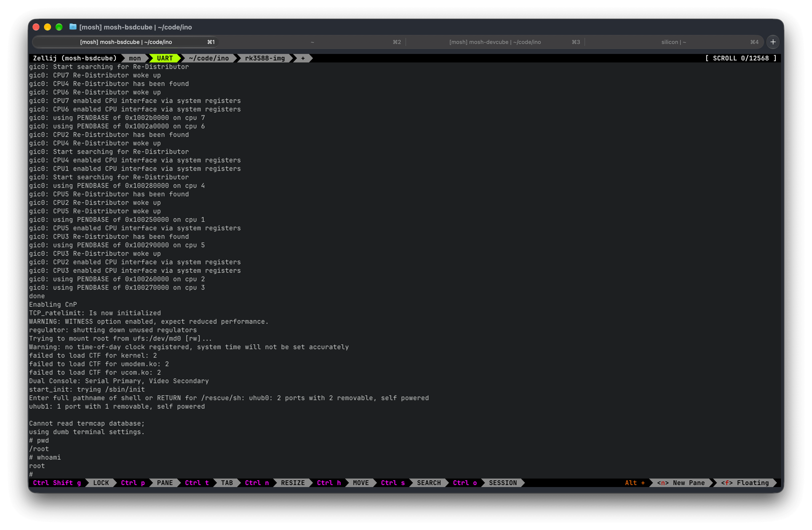Click 'uhub1: 1 port with 1 removable' line

[117, 406]
